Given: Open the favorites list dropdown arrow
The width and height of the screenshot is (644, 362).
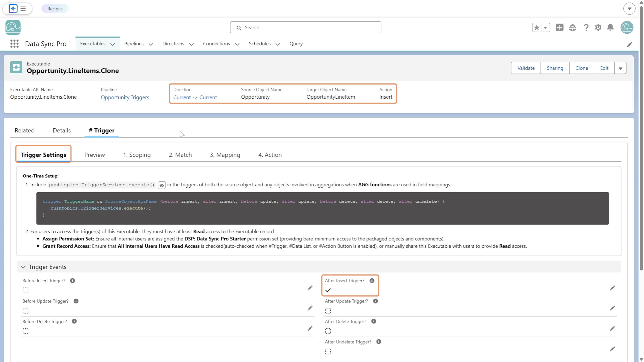Looking at the screenshot, I should (546, 27).
